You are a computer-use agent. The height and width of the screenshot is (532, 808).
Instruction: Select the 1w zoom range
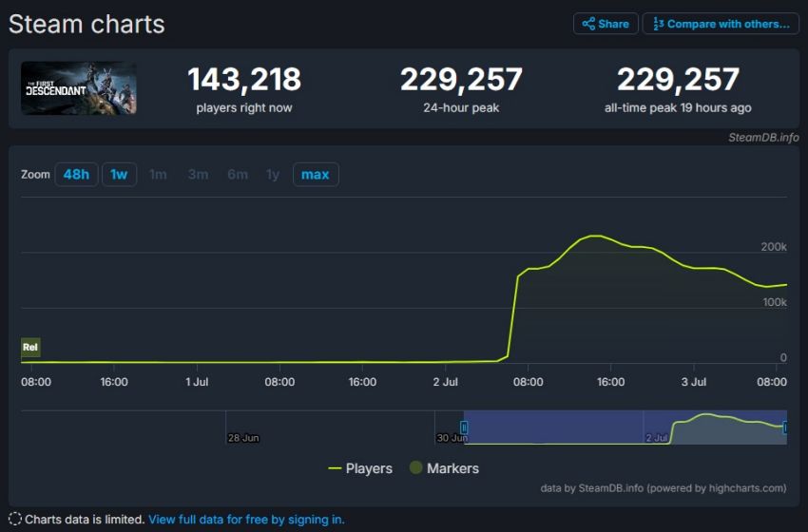pyautogui.click(x=119, y=175)
